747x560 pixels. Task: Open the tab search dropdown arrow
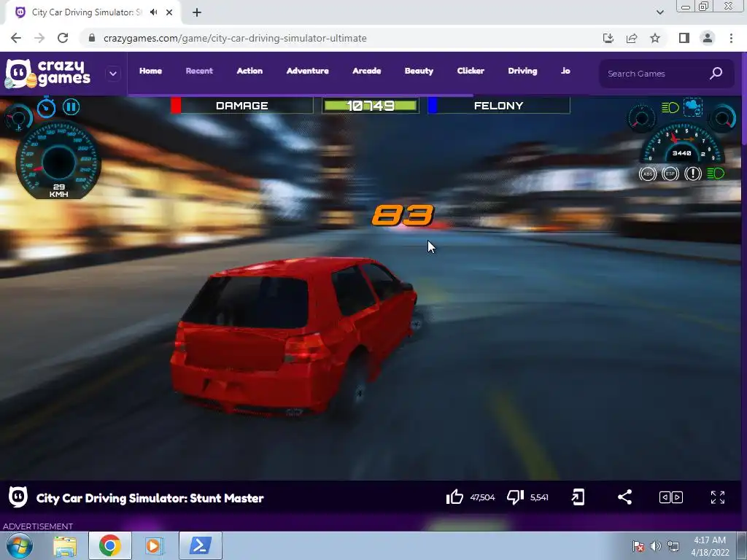(x=659, y=12)
